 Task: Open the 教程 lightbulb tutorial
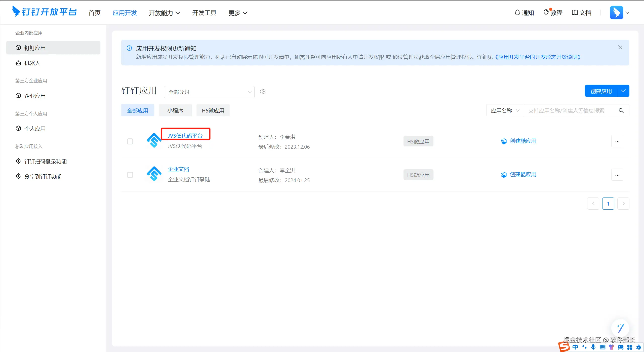[x=553, y=13]
